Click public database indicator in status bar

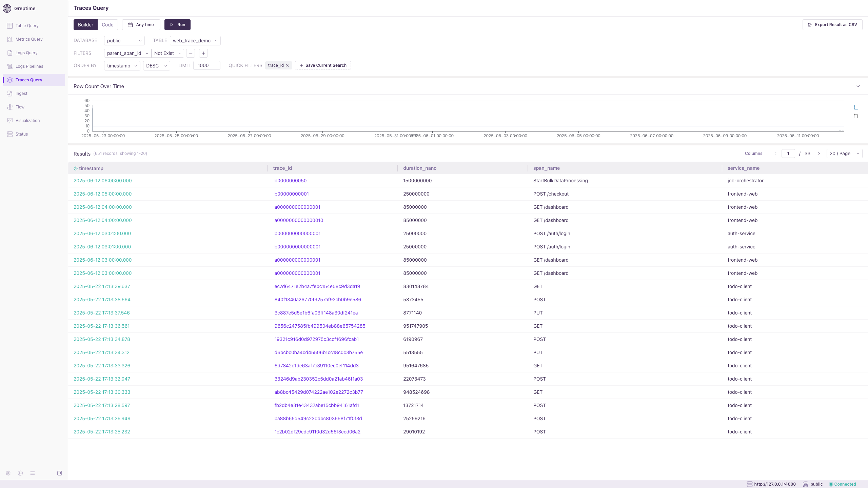point(813,484)
